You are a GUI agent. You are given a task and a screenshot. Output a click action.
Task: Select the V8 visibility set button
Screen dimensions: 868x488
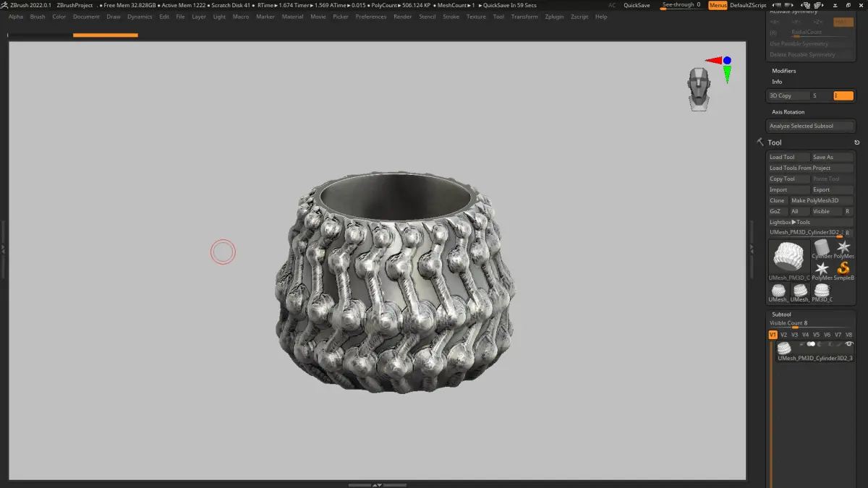tap(848, 335)
